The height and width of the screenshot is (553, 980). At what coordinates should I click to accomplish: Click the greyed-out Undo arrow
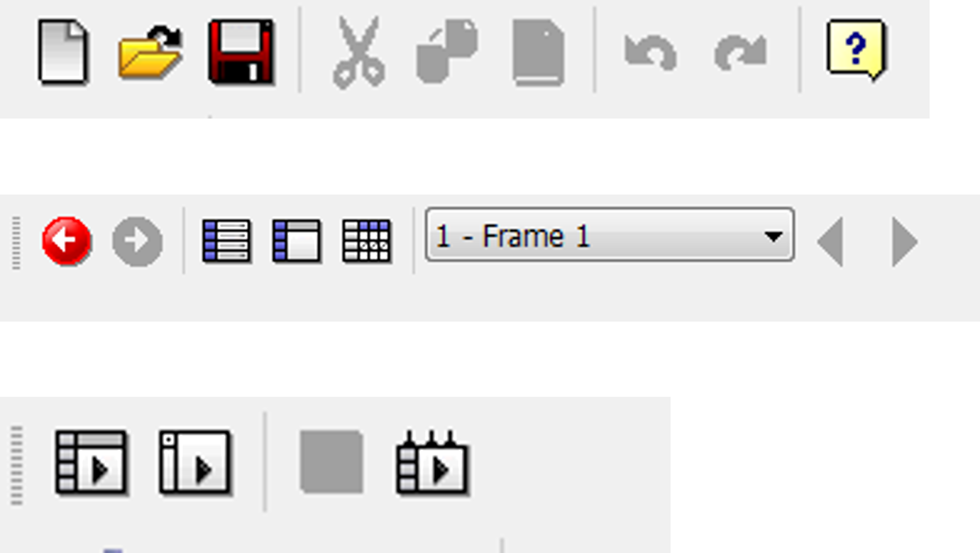(650, 53)
